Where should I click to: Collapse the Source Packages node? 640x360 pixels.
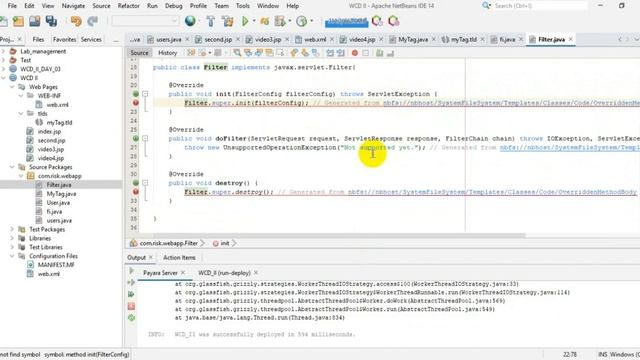12,167
